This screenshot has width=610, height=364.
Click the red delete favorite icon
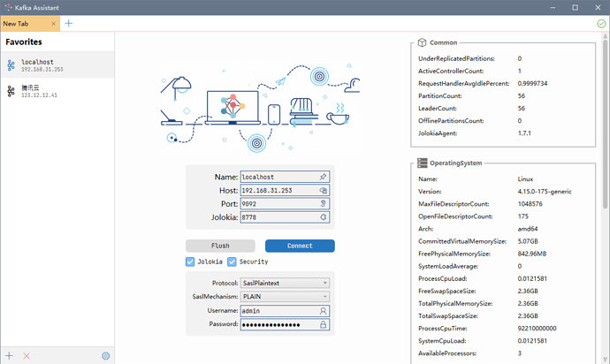click(27, 355)
